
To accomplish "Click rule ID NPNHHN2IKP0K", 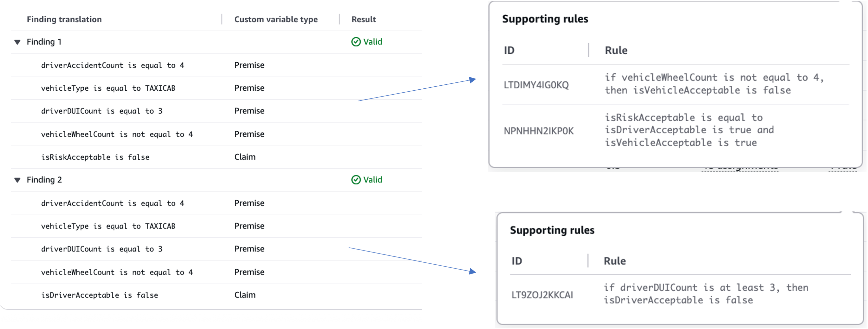I will click(538, 131).
